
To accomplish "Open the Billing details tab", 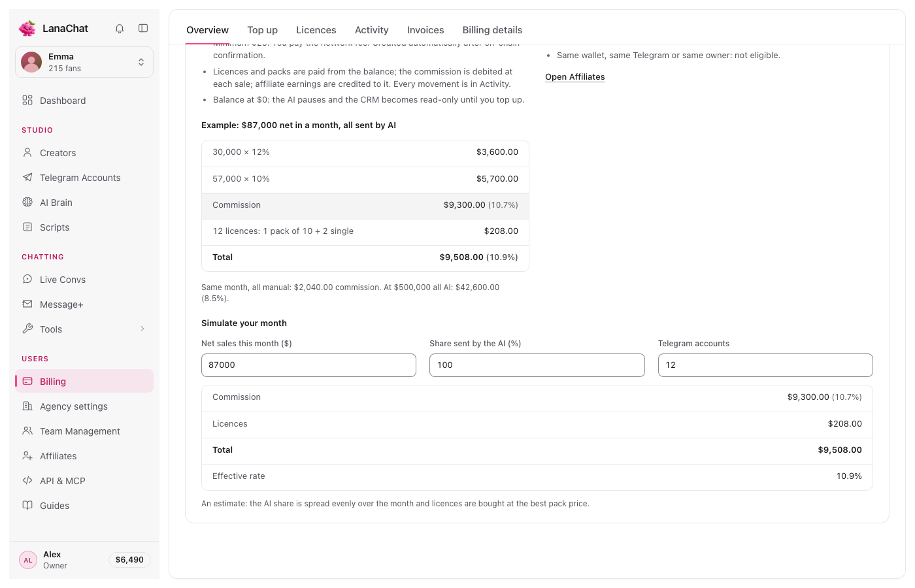I will click(x=492, y=30).
